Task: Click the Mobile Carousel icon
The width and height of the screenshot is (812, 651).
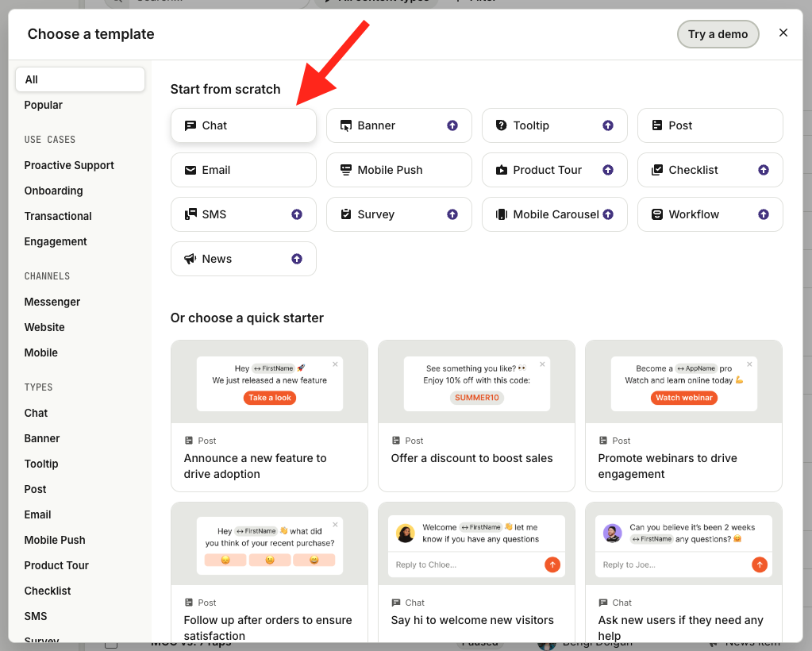Action: [x=502, y=214]
